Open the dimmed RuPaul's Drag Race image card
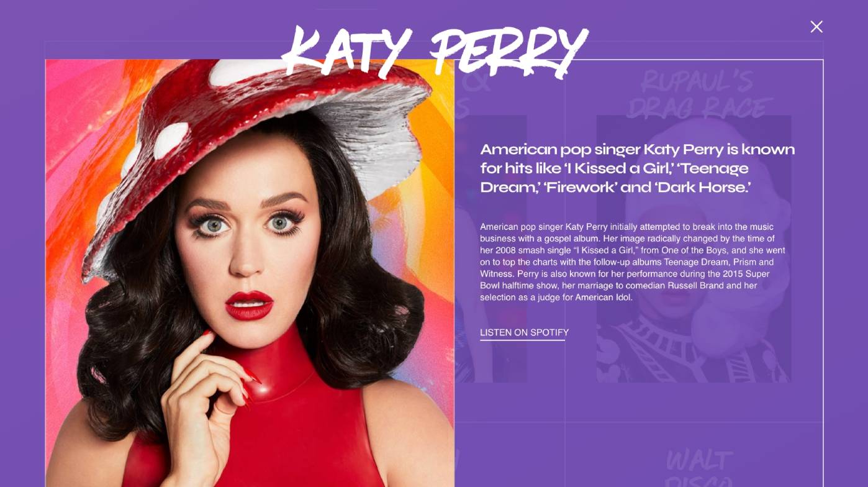 [694, 248]
